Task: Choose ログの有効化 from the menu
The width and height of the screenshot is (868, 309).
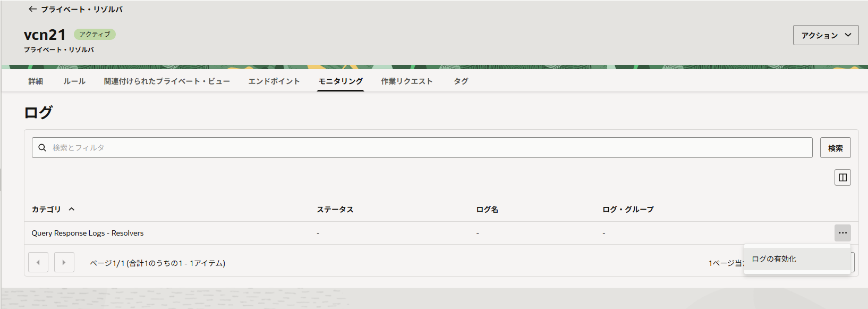Action: [797, 259]
